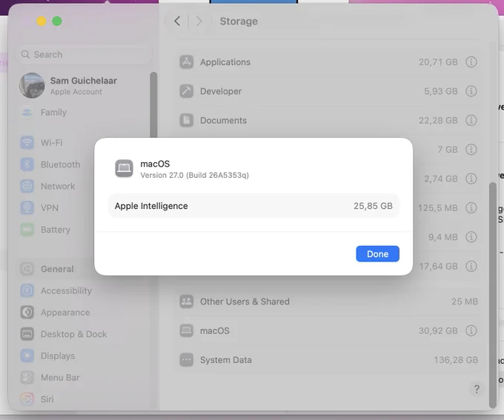Click the Documents label in the list
Image resolution: width=504 pixels, height=420 pixels.
click(x=223, y=121)
